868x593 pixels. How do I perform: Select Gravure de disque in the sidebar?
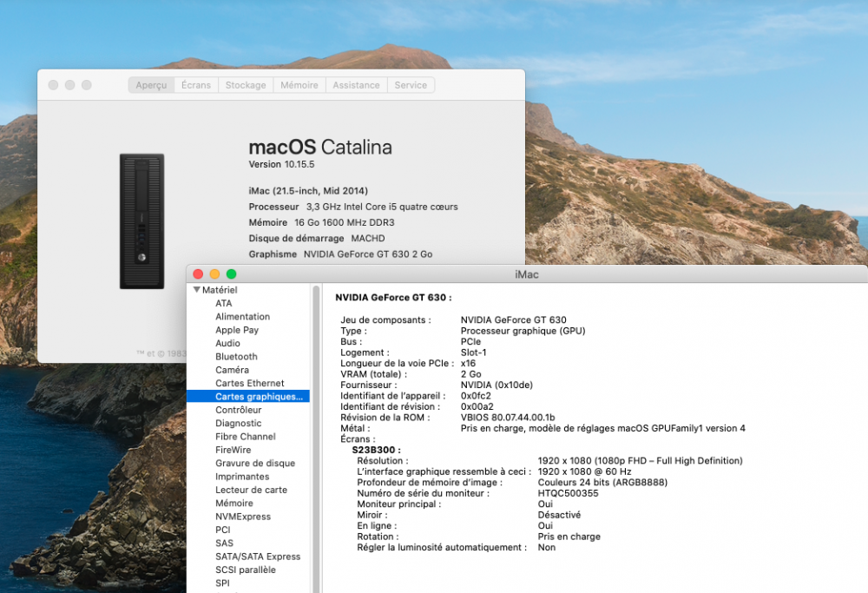pos(255,463)
